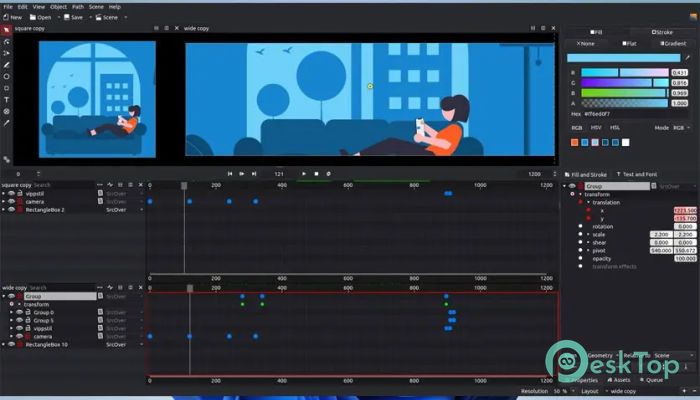The image size is (700, 400).
Task: Open color Mode RGB dropdown
Action: click(x=681, y=128)
